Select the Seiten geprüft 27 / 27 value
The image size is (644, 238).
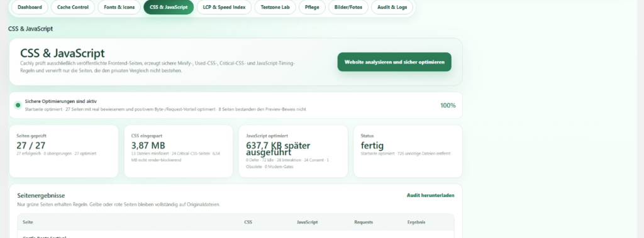tap(31, 145)
